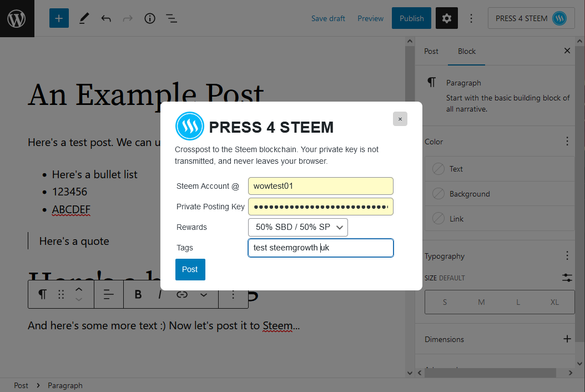
Task: Click the block drag handle icon
Action: tap(61, 295)
